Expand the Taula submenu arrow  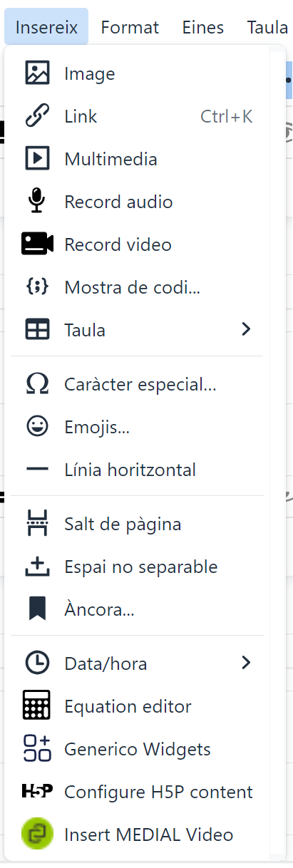(x=246, y=329)
